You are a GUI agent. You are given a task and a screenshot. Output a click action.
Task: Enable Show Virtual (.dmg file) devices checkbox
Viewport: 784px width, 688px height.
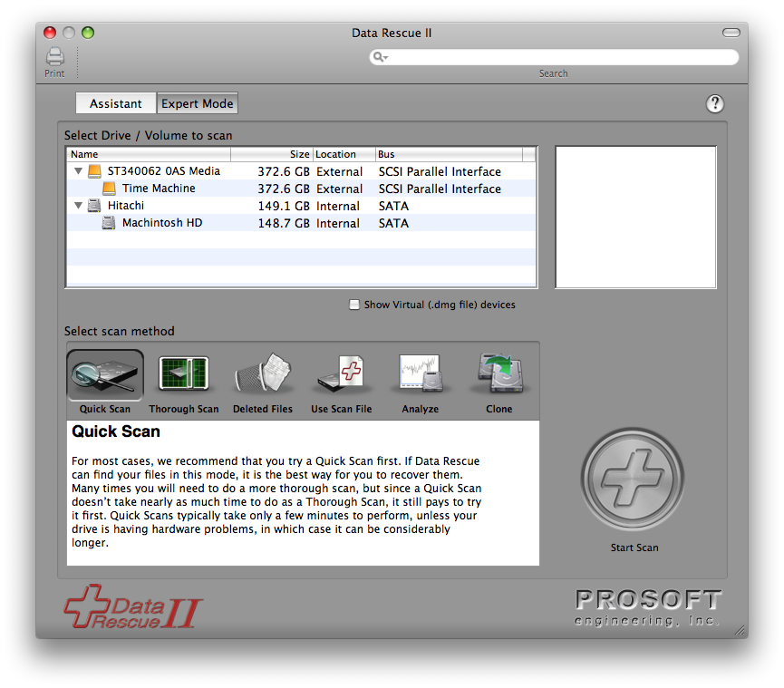(354, 305)
